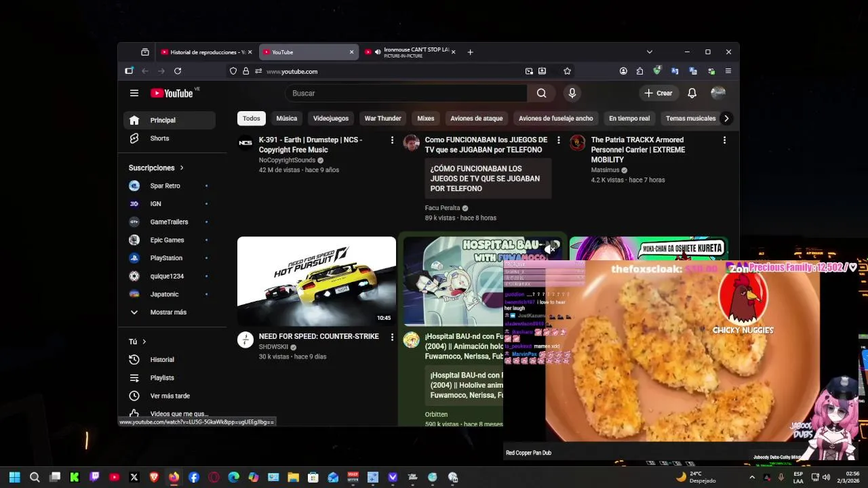This screenshot has height=488, width=868.
Task: Open Playlists in the sidebar
Action: click(x=170, y=378)
